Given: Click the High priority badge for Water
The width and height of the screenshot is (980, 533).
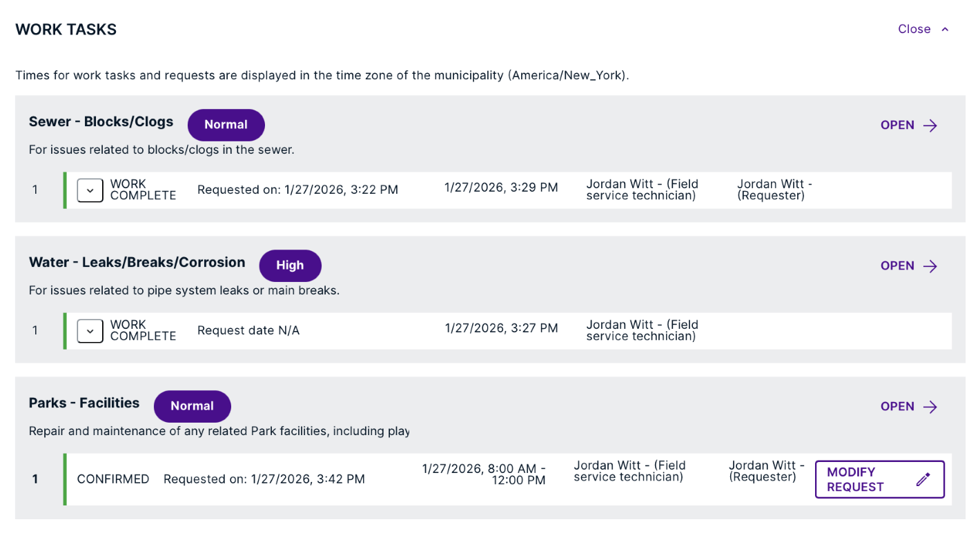Looking at the screenshot, I should [290, 265].
